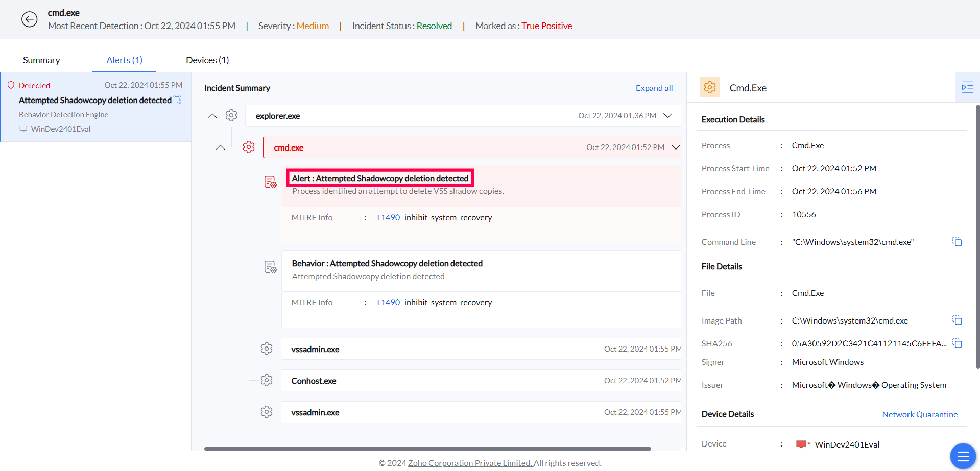The width and height of the screenshot is (980, 471).
Task: Open the device status dropdown beside WinDev2401Eval
Action: coord(808,443)
